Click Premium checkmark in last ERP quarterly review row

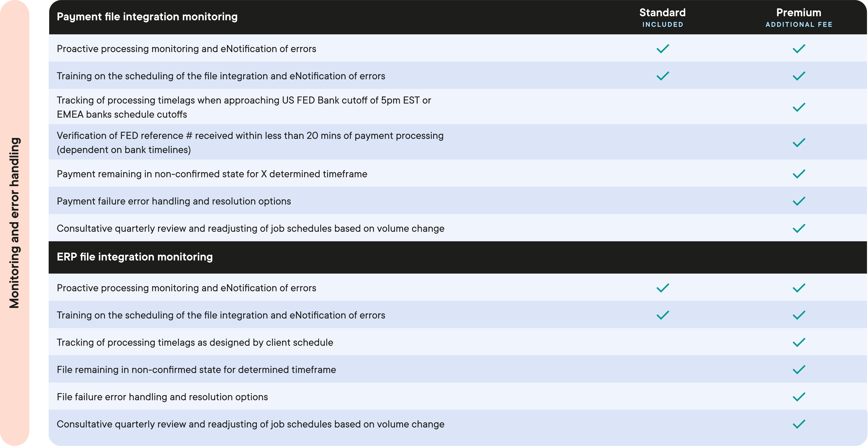pos(799,424)
